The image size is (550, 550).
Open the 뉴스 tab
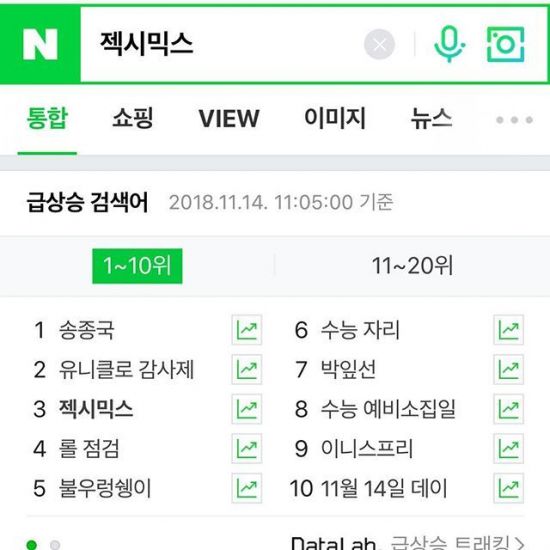pos(431,118)
